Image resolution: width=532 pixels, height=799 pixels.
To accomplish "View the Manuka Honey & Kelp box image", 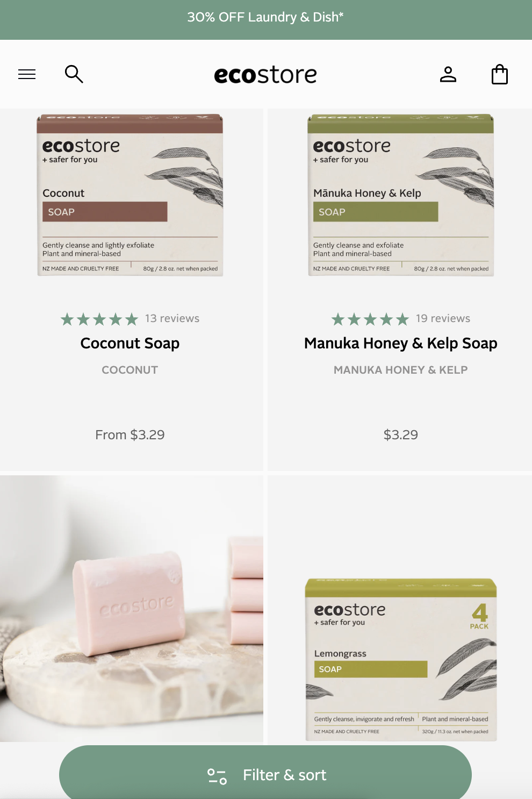I will point(401,195).
